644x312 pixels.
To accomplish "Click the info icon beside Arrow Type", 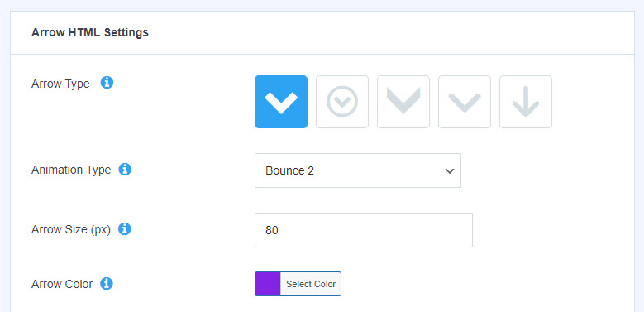I will click(x=107, y=83).
